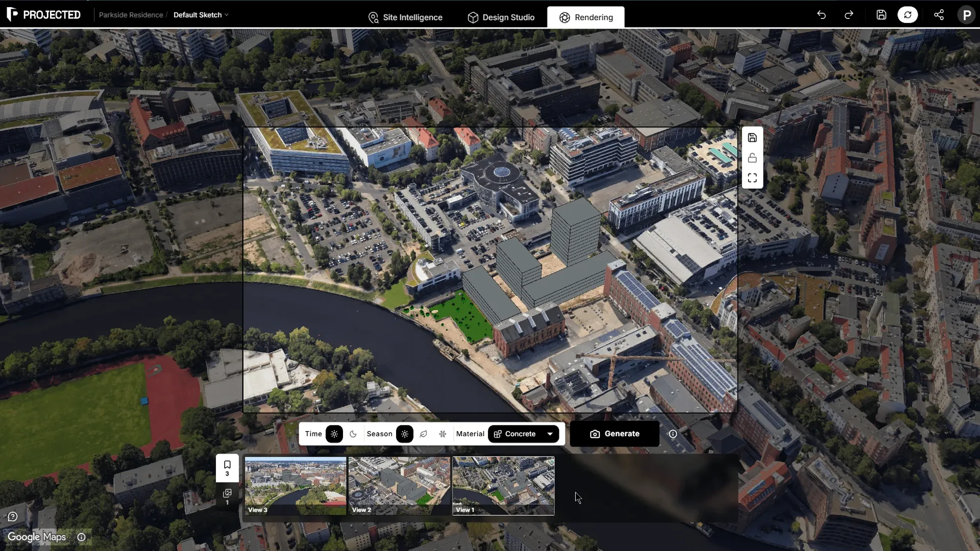Select the summer season option
The height and width of the screenshot is (551, 980).
[405, 434]
